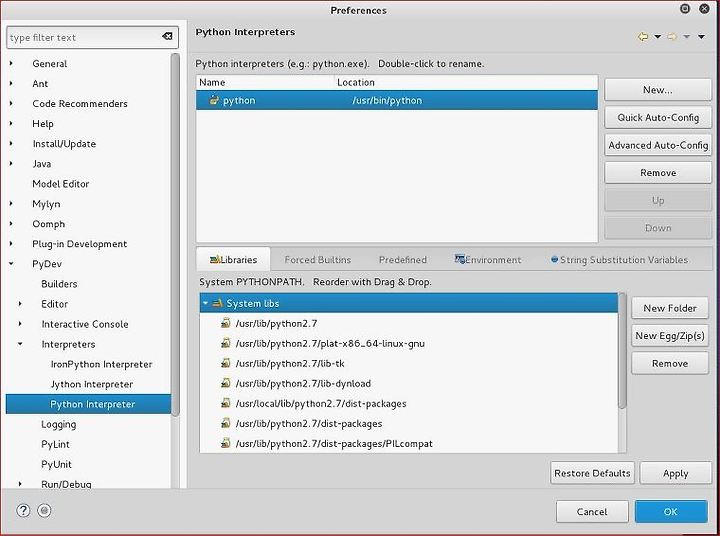Switch to the Forced Builtins tab
Viewport: 720px width, 536px height.
click(317, 260)
